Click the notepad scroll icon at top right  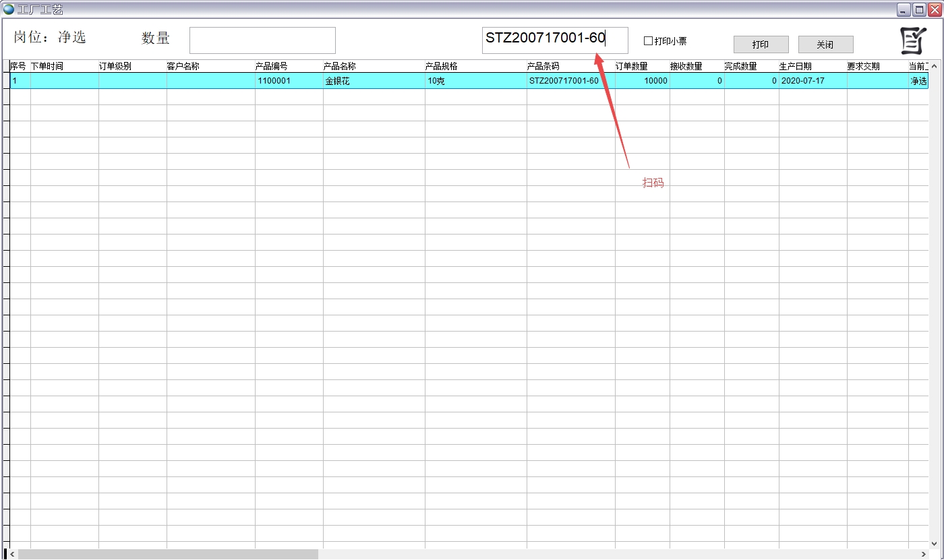tap(913, 41)
